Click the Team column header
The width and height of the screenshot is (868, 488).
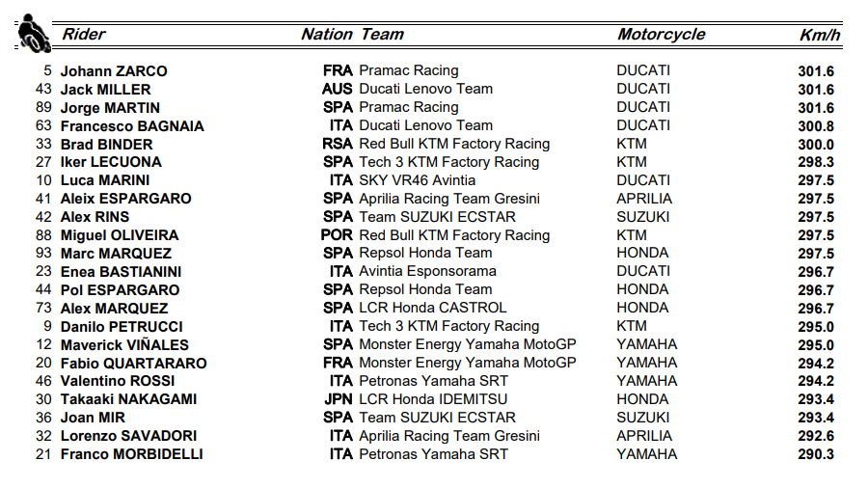point(382,35)
